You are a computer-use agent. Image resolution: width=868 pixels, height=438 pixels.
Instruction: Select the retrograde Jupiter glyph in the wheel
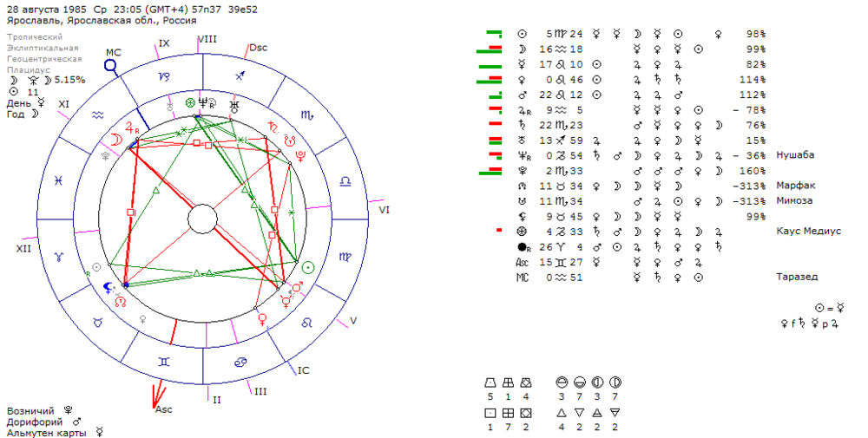click(132, 127)
